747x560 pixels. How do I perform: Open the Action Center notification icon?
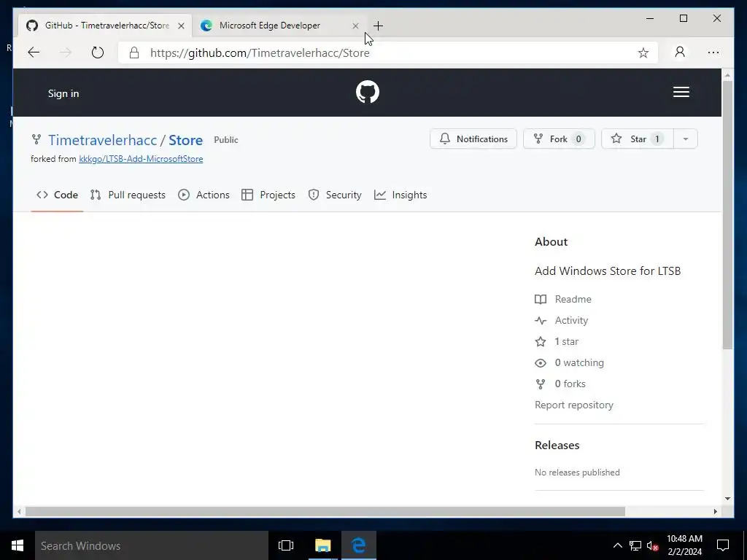pos(723,545)
